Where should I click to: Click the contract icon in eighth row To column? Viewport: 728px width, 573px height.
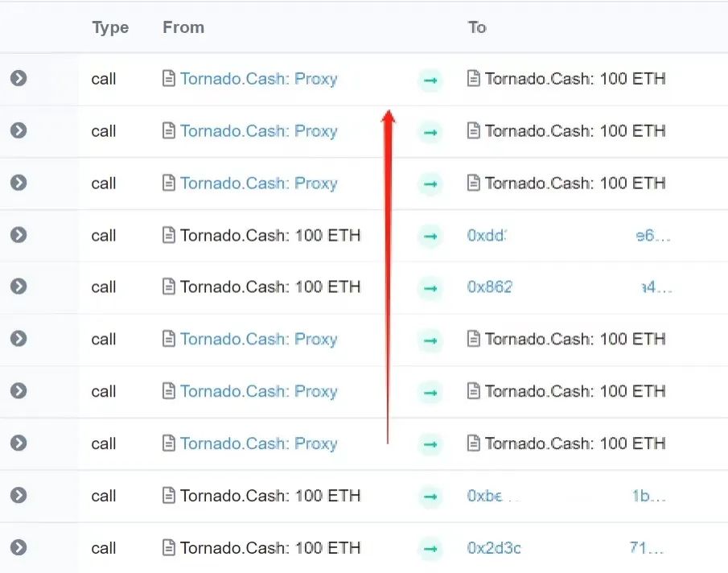475,443
